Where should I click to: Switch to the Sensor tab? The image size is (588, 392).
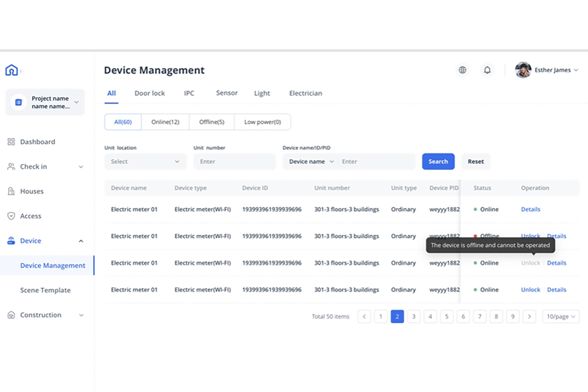[x=227, y=93]
